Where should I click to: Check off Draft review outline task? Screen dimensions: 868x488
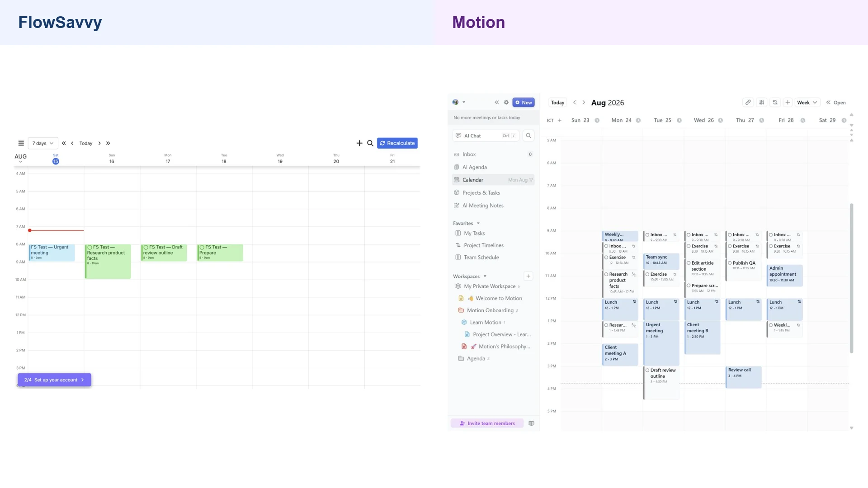pyautogui.click(x=647, y=370)
